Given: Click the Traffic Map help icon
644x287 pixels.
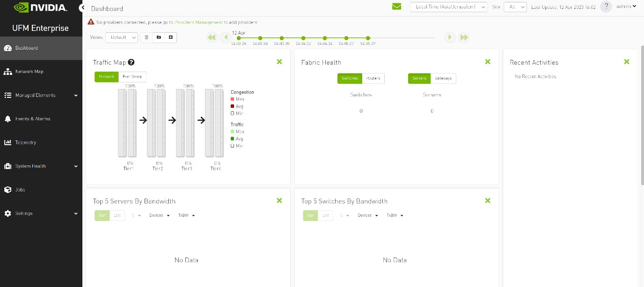Looking at the screenshot, I should pyautogui.click(x=131, y=62).
